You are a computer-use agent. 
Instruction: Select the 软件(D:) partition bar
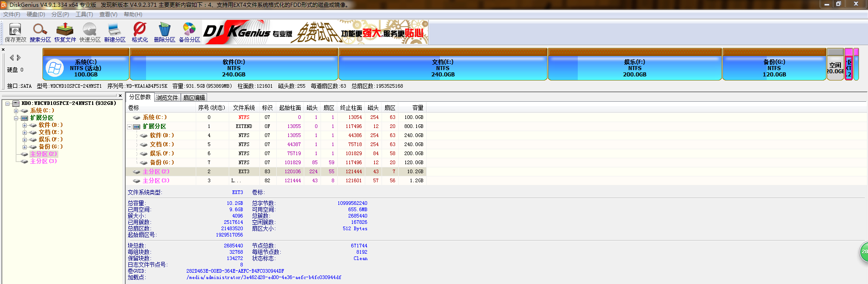point(234,64)
